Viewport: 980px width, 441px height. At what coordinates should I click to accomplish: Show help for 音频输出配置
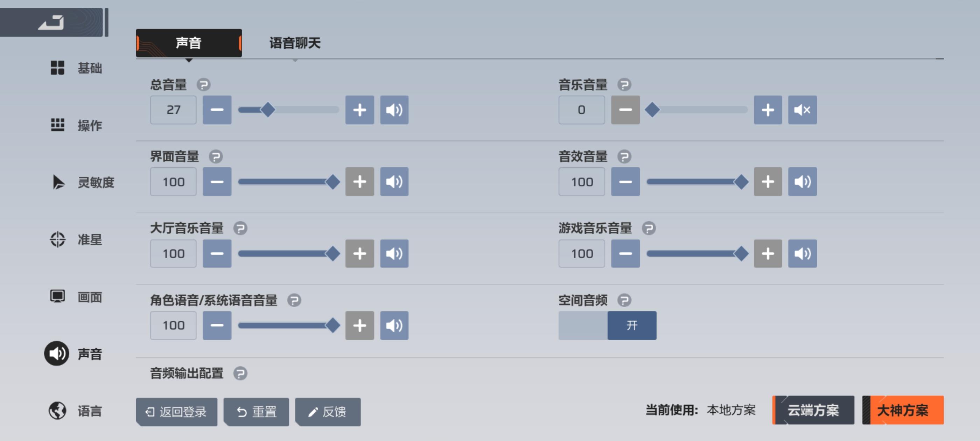(240, 373)
